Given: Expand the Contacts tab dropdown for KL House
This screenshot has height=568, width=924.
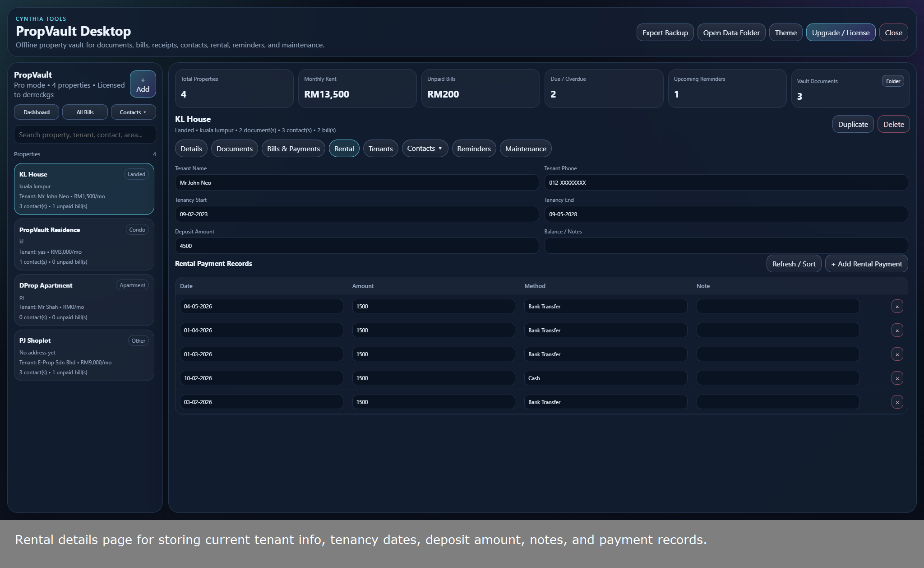Looking at the screenshot, I should [x=425, y=149].
